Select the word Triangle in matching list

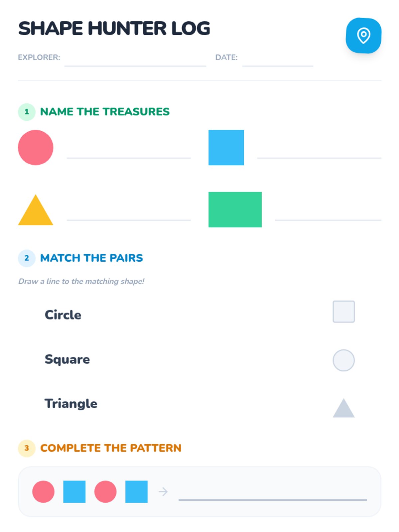coord(71,404)
